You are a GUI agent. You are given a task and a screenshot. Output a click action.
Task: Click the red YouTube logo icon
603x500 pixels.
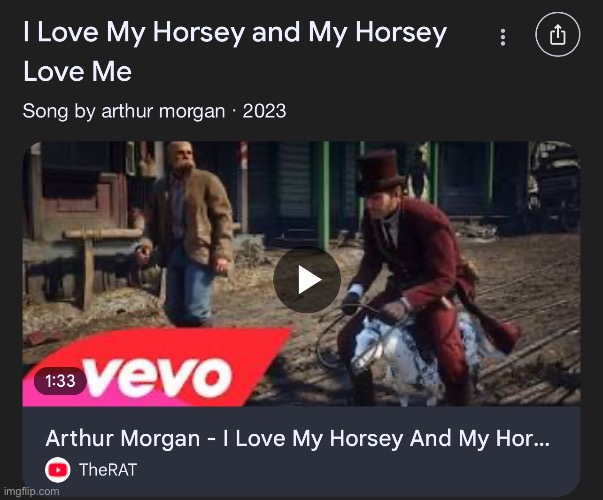coord(58,470)
